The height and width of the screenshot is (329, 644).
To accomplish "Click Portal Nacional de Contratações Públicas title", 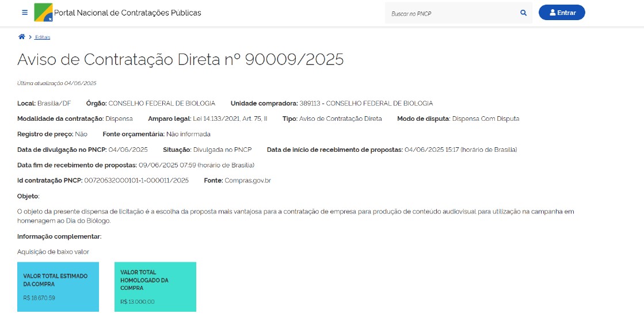I will point(127,13).
